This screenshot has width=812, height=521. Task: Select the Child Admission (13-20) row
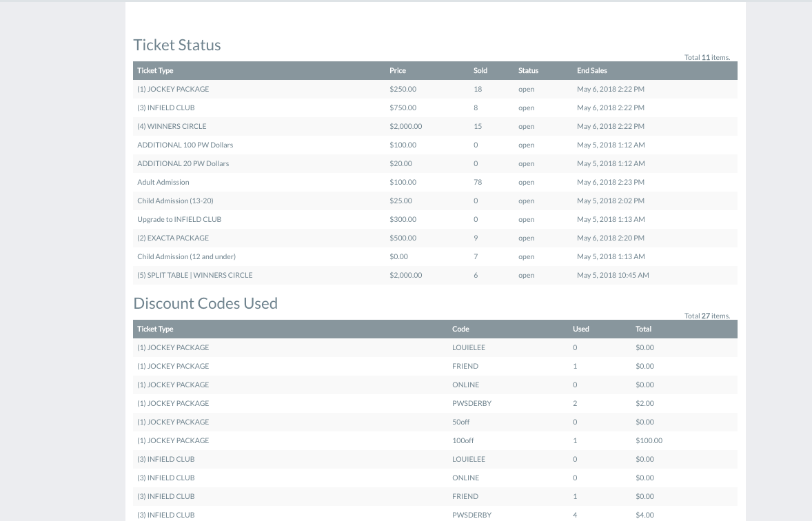176,201
